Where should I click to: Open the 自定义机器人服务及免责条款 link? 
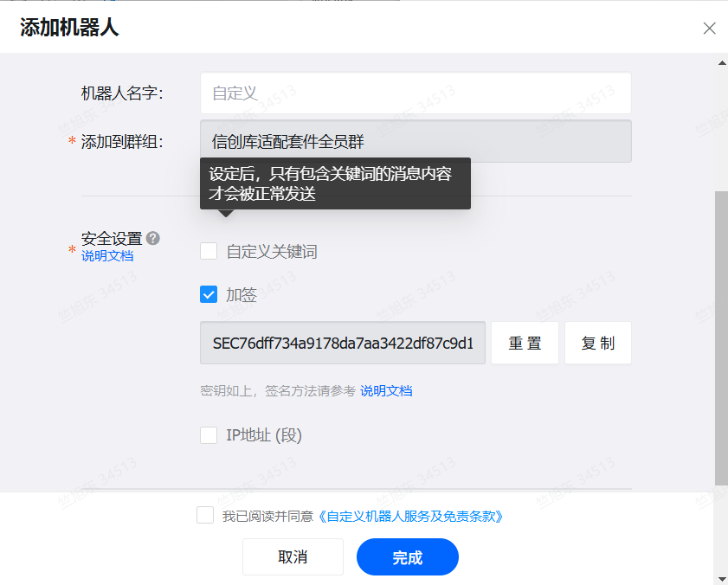[x=410, y=517]
